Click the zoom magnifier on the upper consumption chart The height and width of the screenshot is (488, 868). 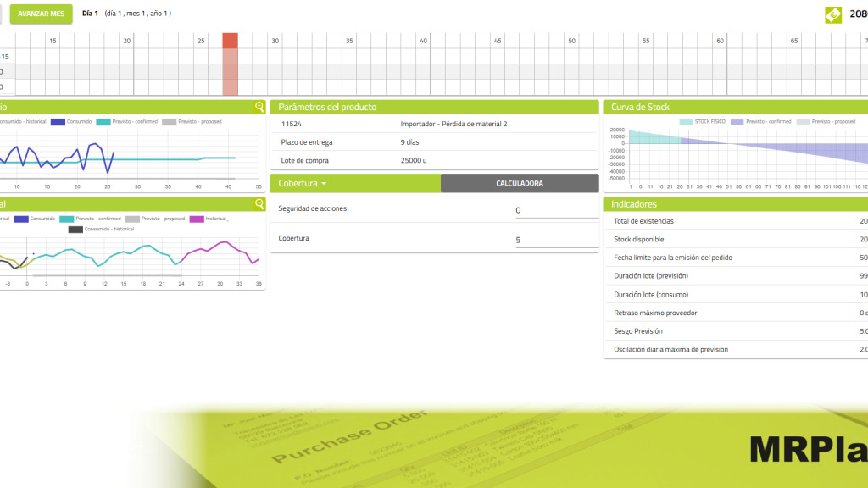(x=259, y=107)
